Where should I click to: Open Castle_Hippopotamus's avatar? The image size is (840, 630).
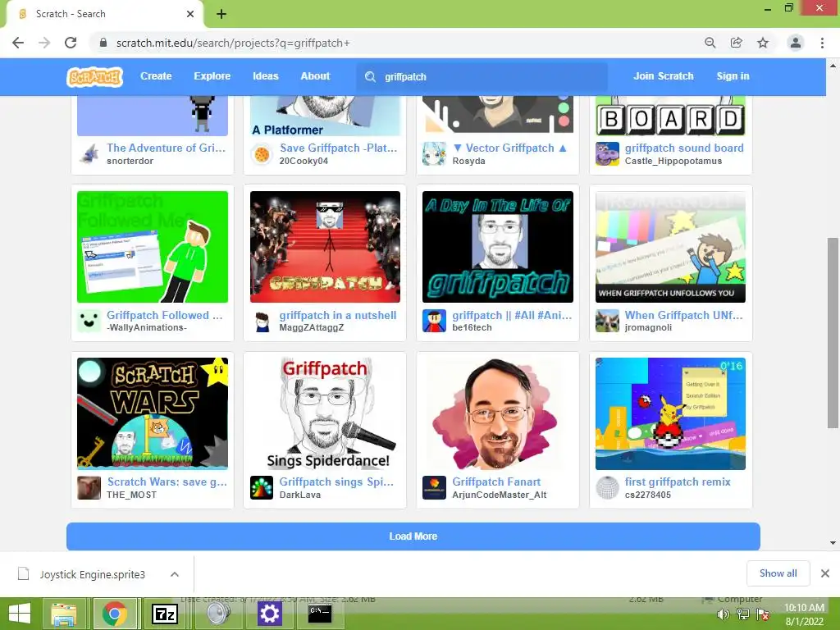pyautogui.click(x=608, y=153)
